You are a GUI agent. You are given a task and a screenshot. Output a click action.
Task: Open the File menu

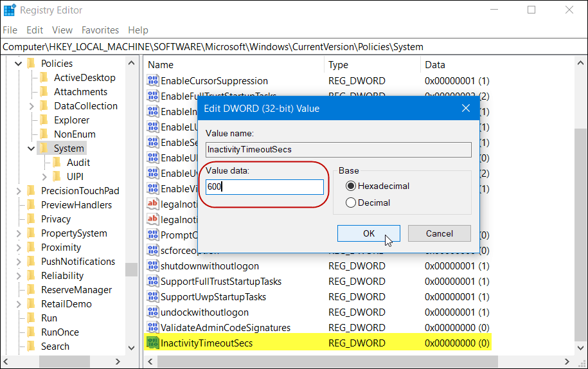(x=10, y=30)
